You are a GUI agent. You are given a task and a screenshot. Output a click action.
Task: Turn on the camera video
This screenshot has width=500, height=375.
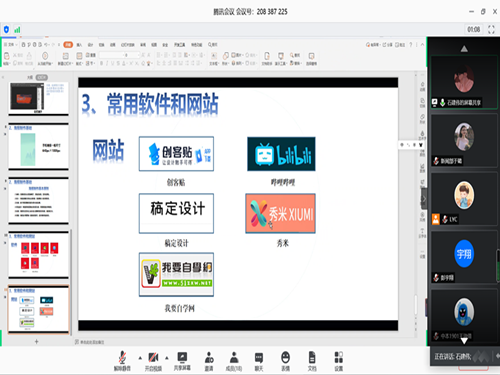point(153,361)
